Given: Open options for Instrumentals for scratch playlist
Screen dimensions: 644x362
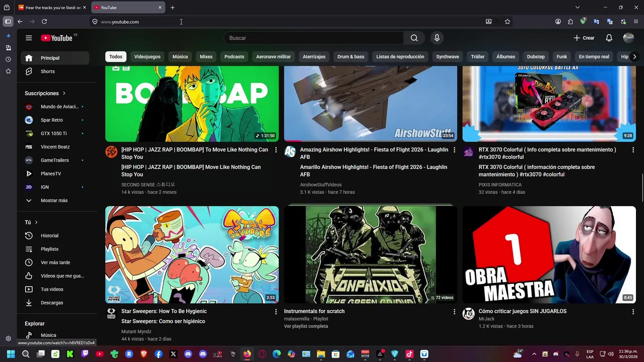Looking at the screenshot, I should (x=454, y=312).
